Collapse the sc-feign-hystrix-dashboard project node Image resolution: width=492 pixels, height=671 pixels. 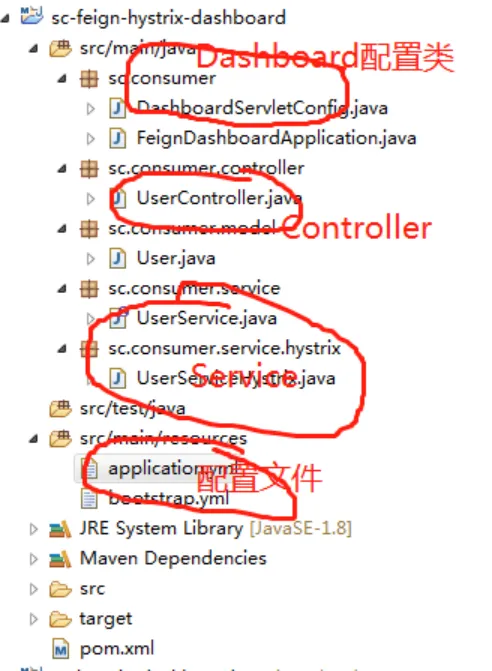click(5, 18)
